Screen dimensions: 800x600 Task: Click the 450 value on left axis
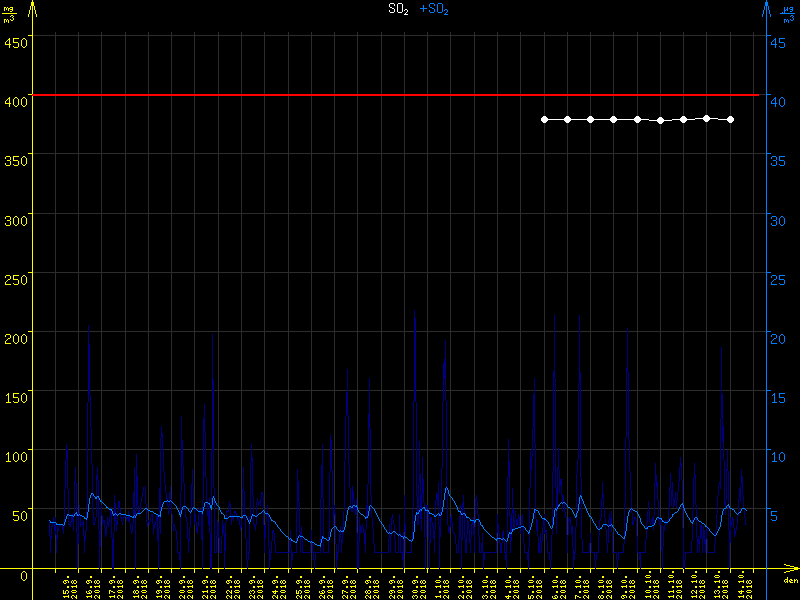point(16,41)
